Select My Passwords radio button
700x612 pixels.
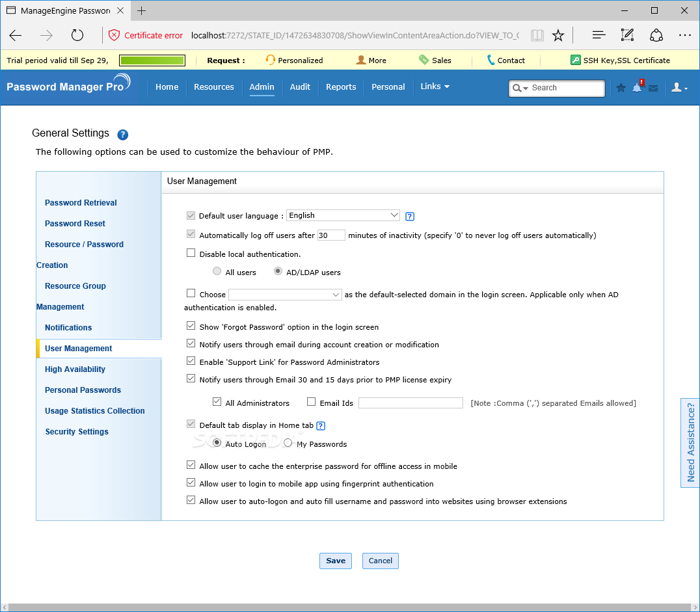point(288,443)
